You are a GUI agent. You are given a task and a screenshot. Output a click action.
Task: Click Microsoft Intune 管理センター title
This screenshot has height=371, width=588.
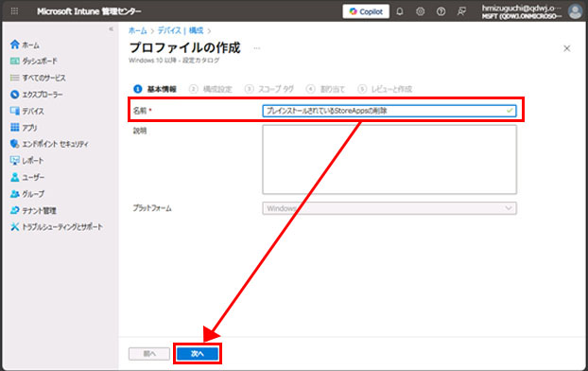(x=89, y=11)
